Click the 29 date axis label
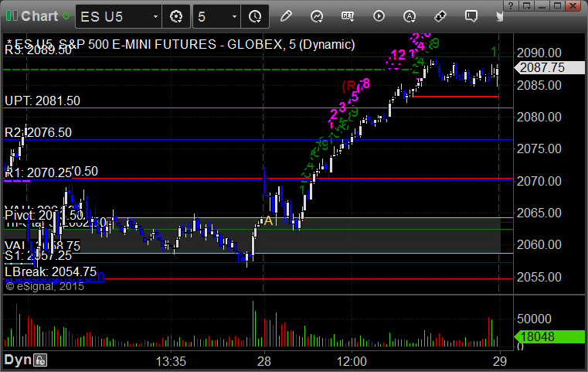 point(499,361)
